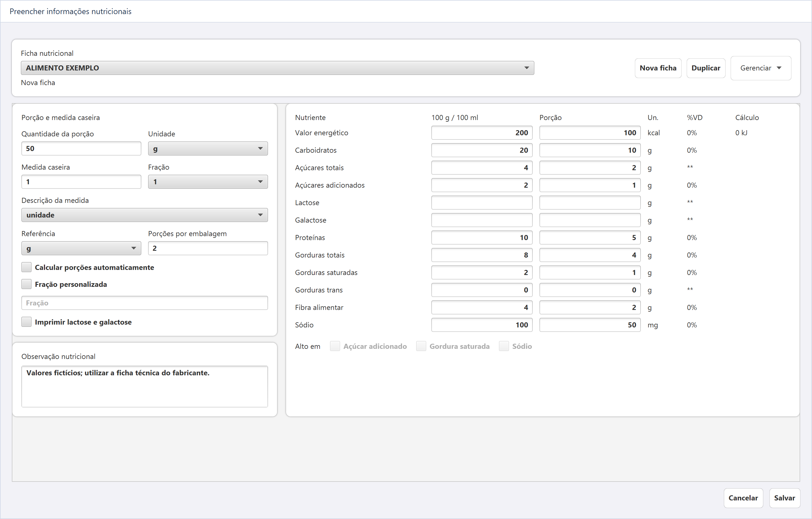Click Proteínas 100 g field
Image resolution: width=812 pixels, height=519 pixels.
tap(482, 238)
